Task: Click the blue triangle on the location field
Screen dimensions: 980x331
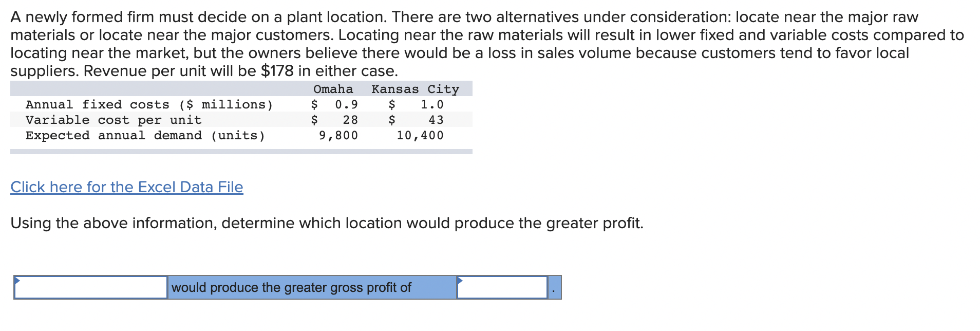Action: pos(17,281)
